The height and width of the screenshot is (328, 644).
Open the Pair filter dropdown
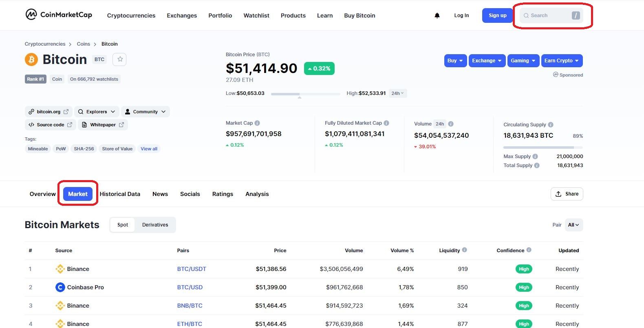point(573,225)
